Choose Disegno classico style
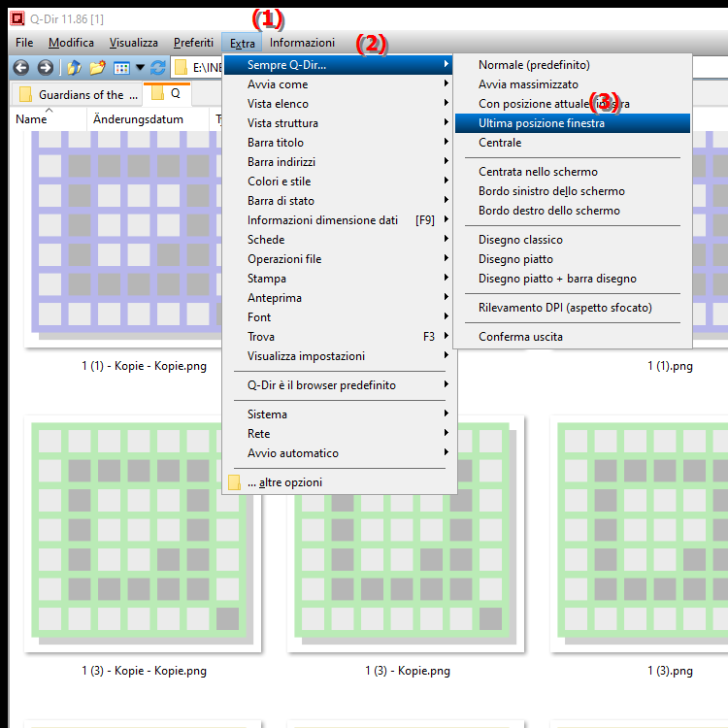 coord(572,240)
